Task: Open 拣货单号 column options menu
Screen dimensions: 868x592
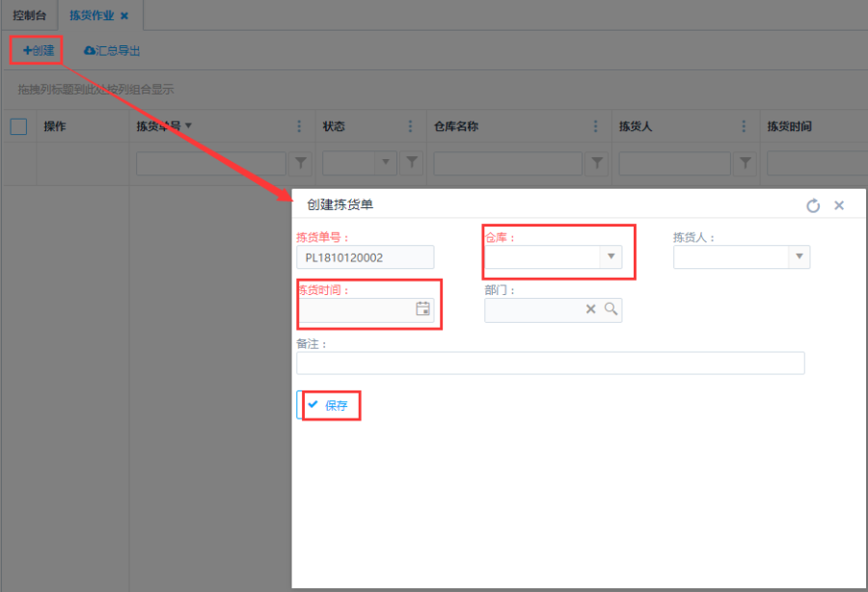Action: click(x=299, y=126)
